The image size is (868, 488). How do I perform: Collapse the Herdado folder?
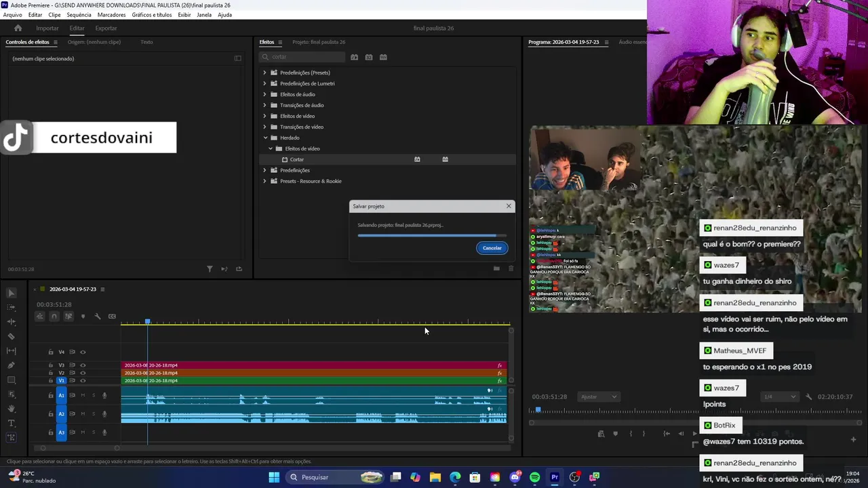tap(265, 138)
